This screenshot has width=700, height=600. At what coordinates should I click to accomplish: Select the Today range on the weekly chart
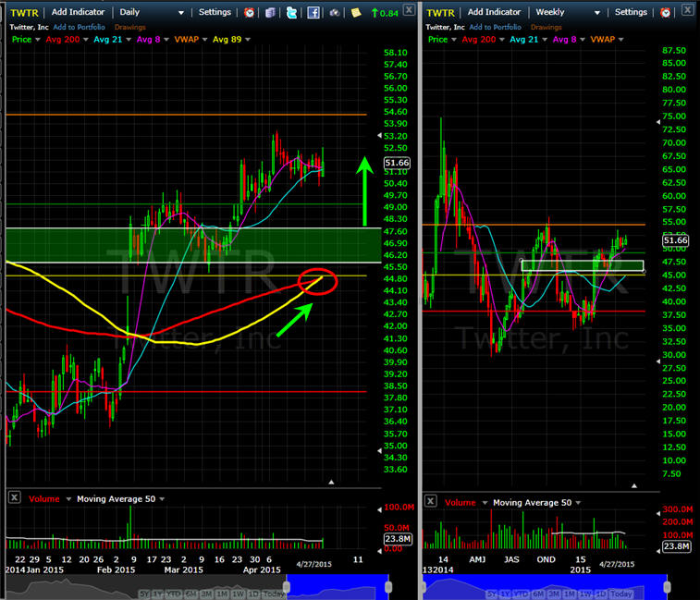click(621, 594)
